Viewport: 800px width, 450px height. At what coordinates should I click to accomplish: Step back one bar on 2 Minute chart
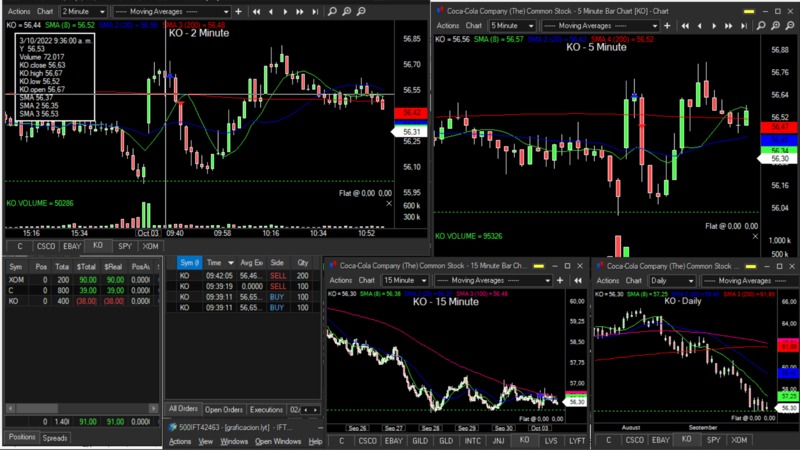(x=273, y=12)
